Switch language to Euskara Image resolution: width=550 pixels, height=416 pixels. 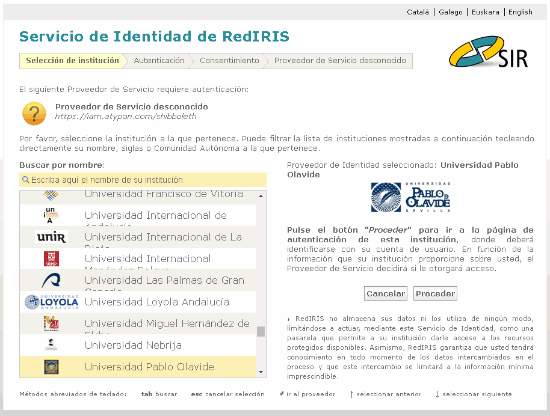point(485,12)
